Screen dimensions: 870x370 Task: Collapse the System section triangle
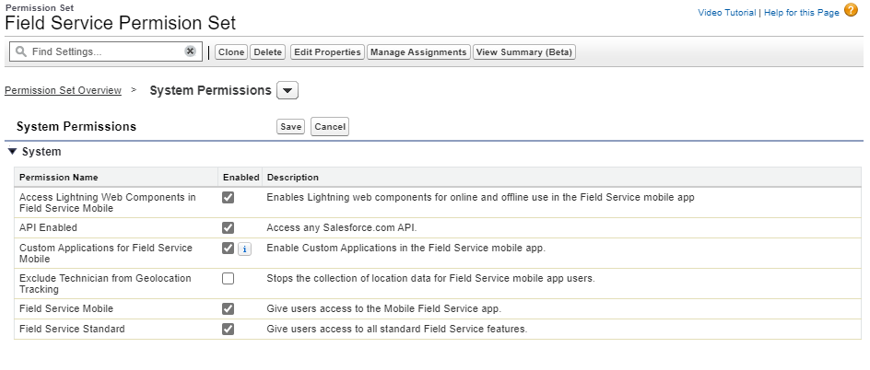13,151
